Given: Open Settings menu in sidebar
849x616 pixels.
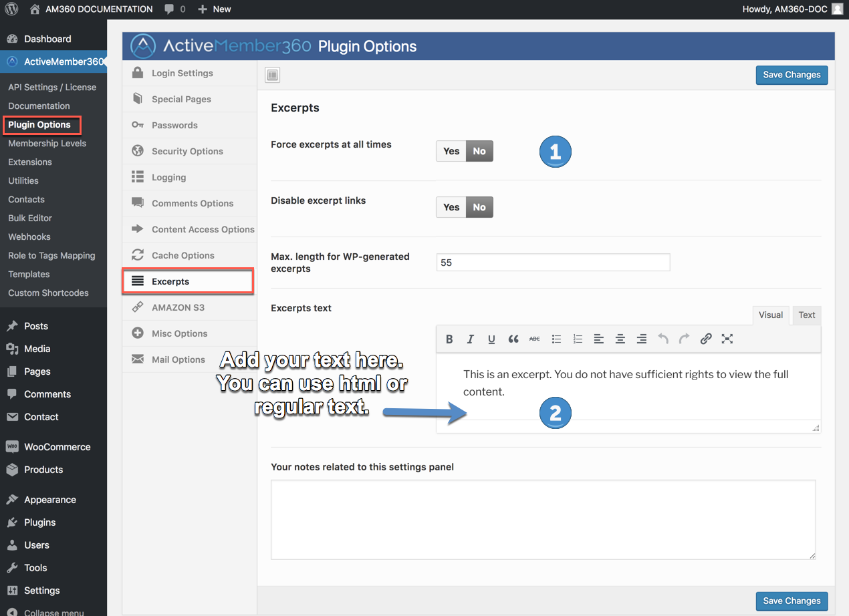Looking at the screenshot, I should click(x=42, y=591).
